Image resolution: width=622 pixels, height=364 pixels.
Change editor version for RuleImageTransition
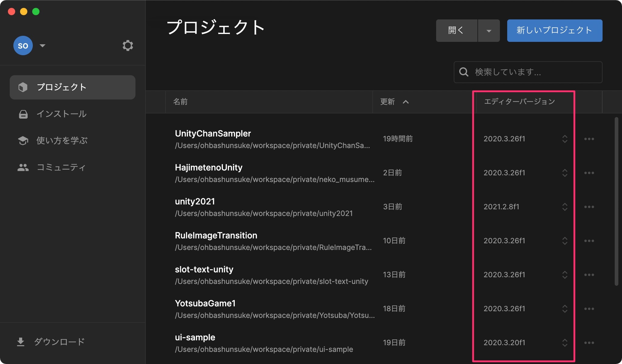click(565, 241)
